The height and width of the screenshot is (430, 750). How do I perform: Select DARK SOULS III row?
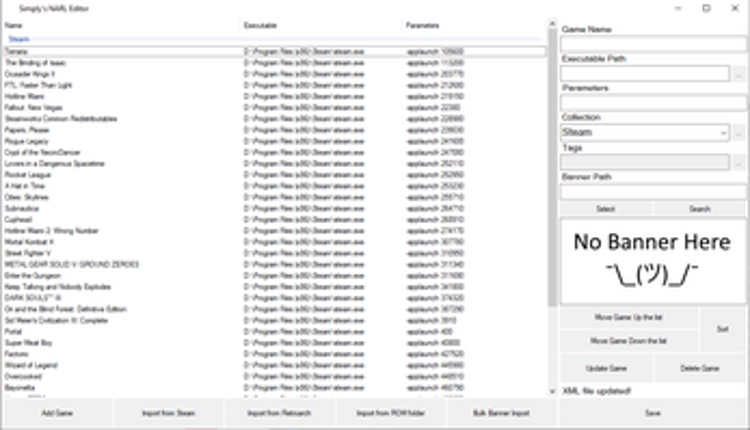click(274, 298)
